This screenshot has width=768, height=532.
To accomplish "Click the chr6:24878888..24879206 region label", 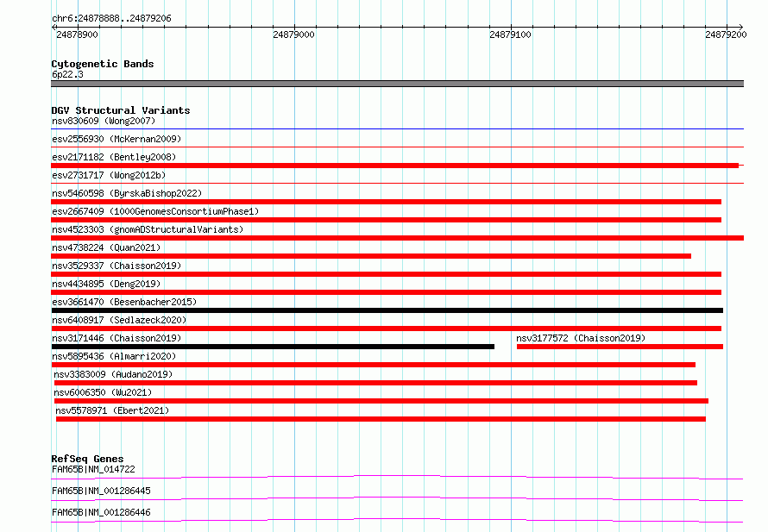I will coord(111,18).
